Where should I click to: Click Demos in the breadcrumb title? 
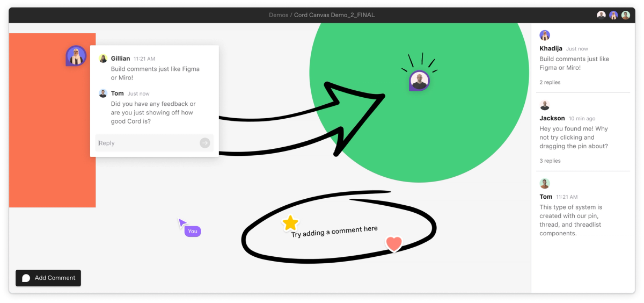[x=279, y=15]
